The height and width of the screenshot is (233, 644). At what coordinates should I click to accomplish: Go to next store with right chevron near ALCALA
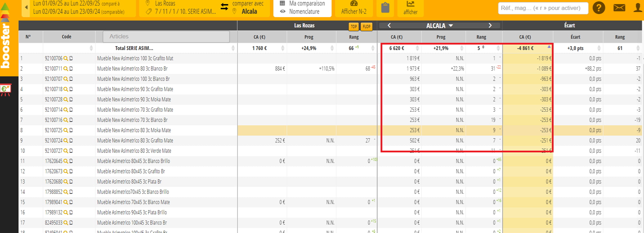[x=490, y=25]
